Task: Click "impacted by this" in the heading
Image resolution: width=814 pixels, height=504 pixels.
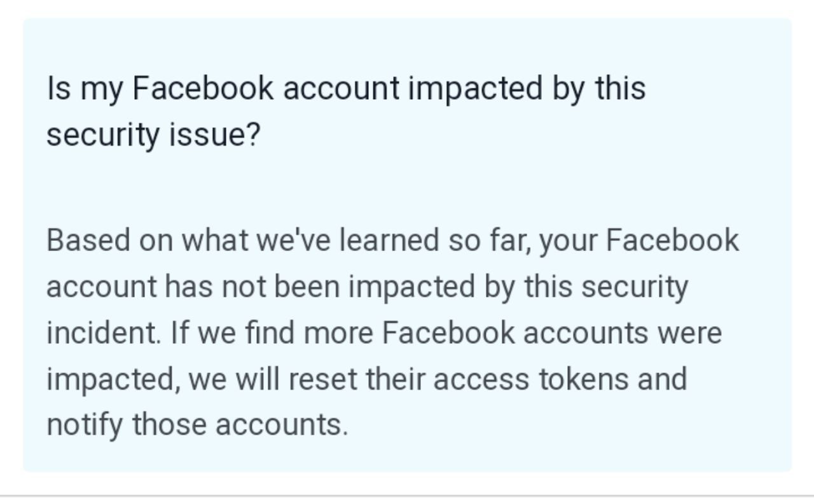Action: [x=527, y=88]
